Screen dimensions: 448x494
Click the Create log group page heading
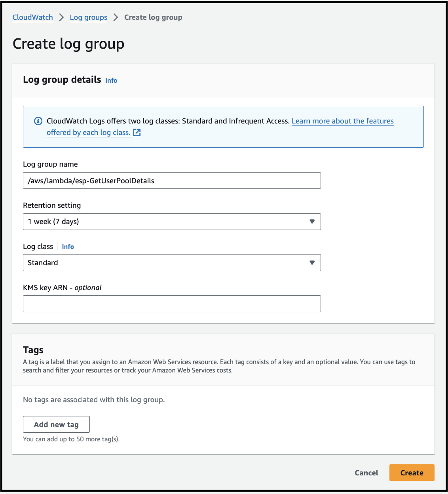68,44
